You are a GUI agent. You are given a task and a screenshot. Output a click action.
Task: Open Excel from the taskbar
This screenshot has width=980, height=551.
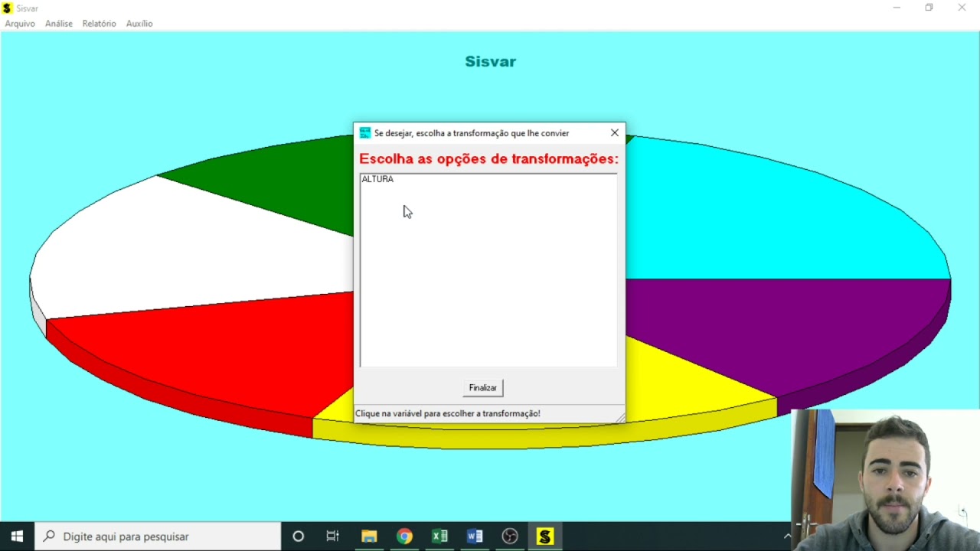tap(439, 536)
